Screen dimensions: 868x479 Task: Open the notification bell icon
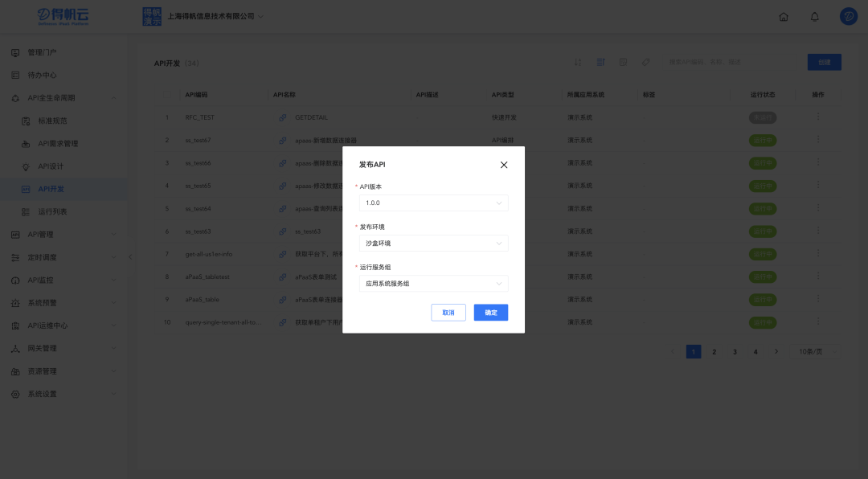tap(814, 16)
